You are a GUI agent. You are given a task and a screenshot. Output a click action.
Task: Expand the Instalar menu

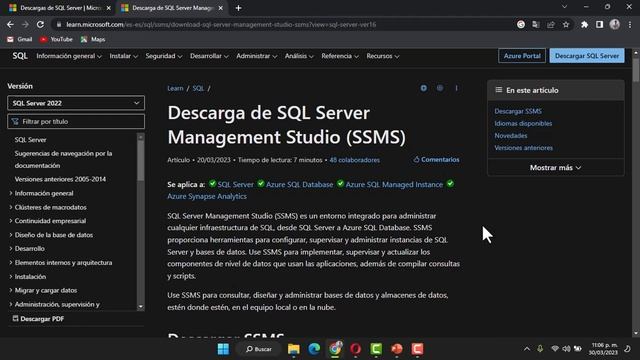[123, 56]
